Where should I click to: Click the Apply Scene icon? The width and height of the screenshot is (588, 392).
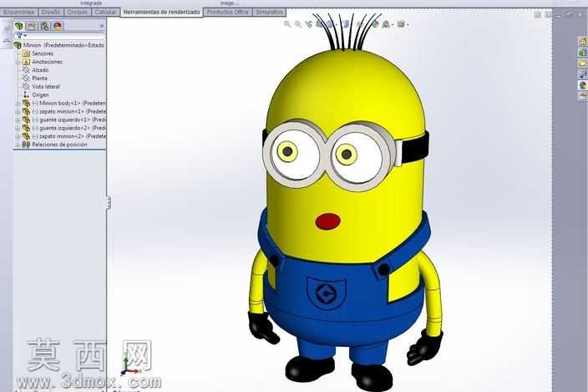click(386, 24)
